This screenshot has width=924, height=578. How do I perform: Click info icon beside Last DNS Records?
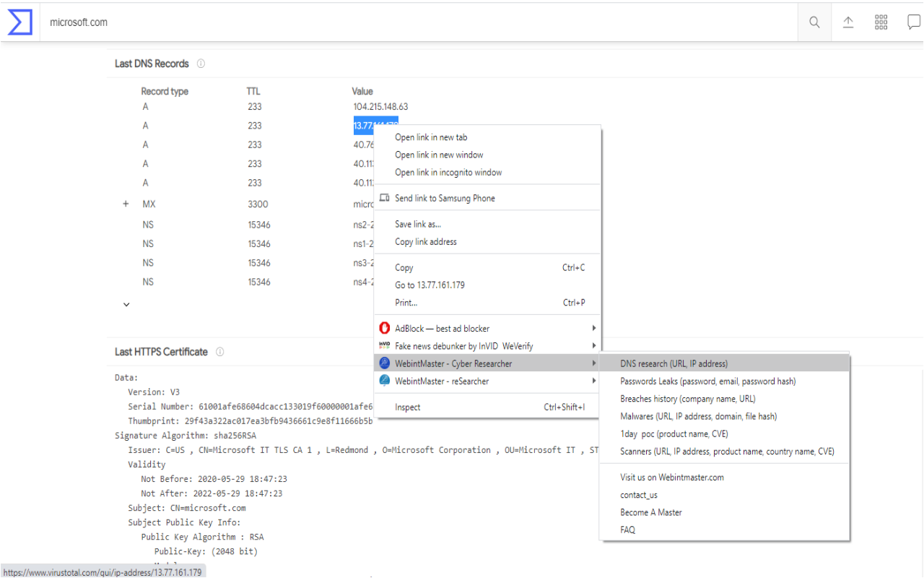[201, 64]
